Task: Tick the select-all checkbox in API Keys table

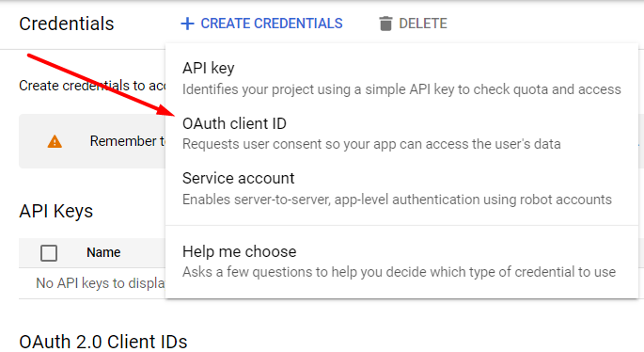Action: [49, 253]
